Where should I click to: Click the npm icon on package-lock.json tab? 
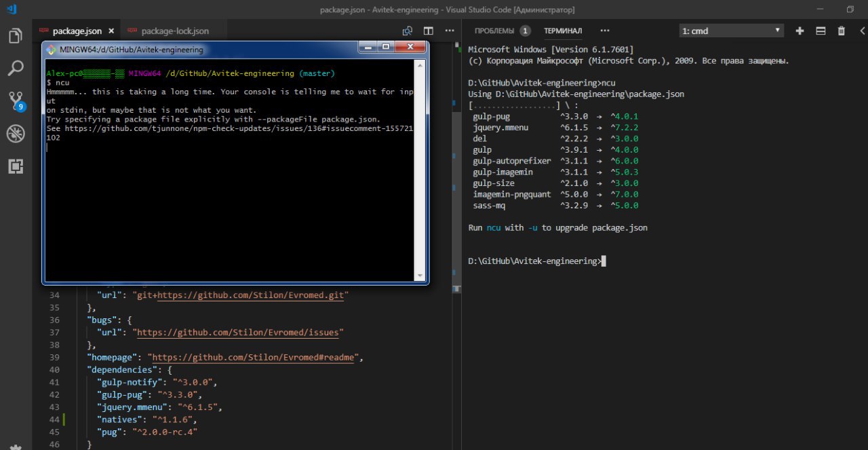click(x=132, y=31)
